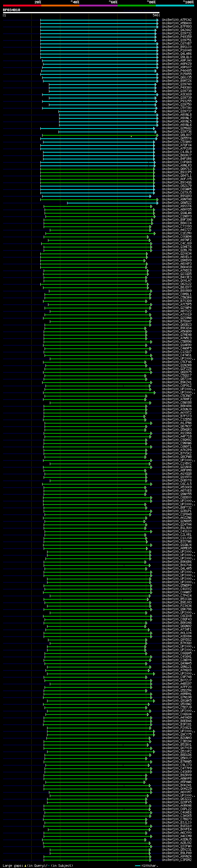Click the query end position 546
197x868 pixels.
pyautogui.click(x=155, y=15)
